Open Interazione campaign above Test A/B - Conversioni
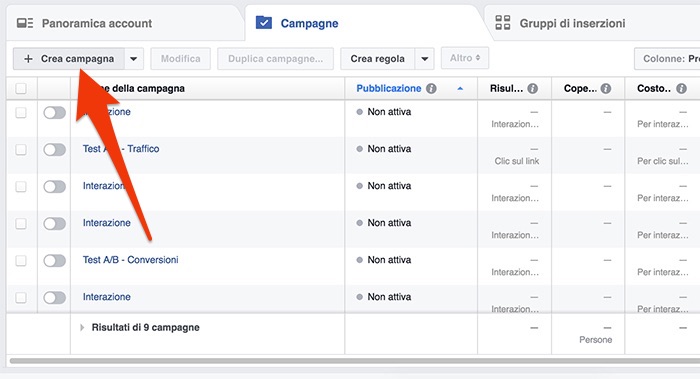This screenshot has width=700, height=379. click(x=107, y=223)
